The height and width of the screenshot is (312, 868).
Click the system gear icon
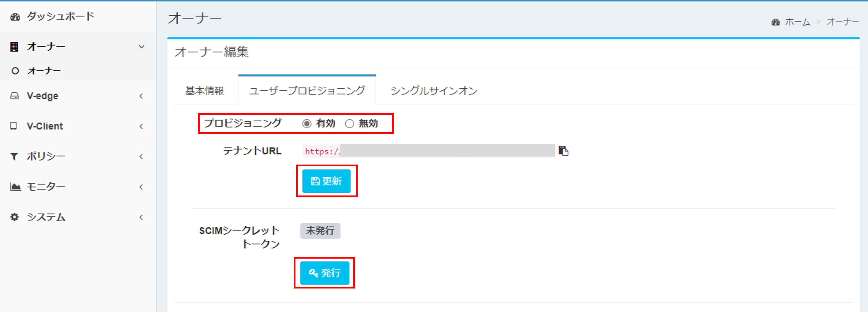point(14,217)
